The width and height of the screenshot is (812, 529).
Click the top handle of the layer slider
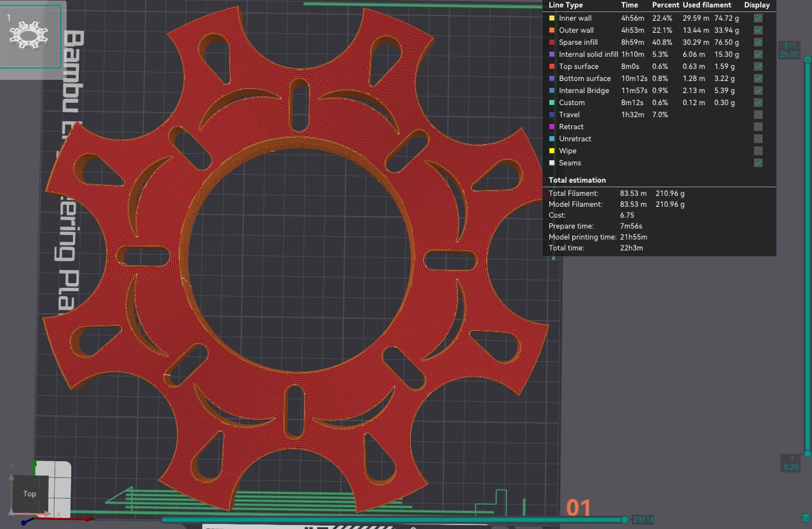[807, 60]
